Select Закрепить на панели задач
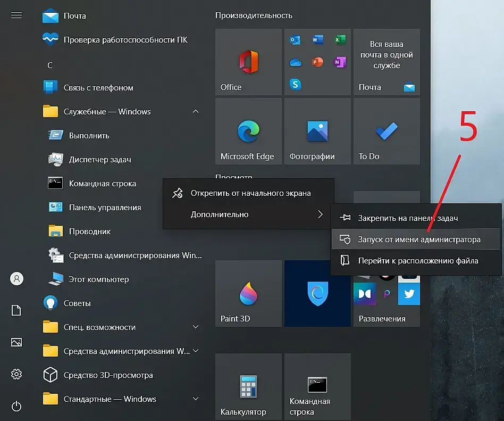The image size is (504, 421). click(416, 218)
